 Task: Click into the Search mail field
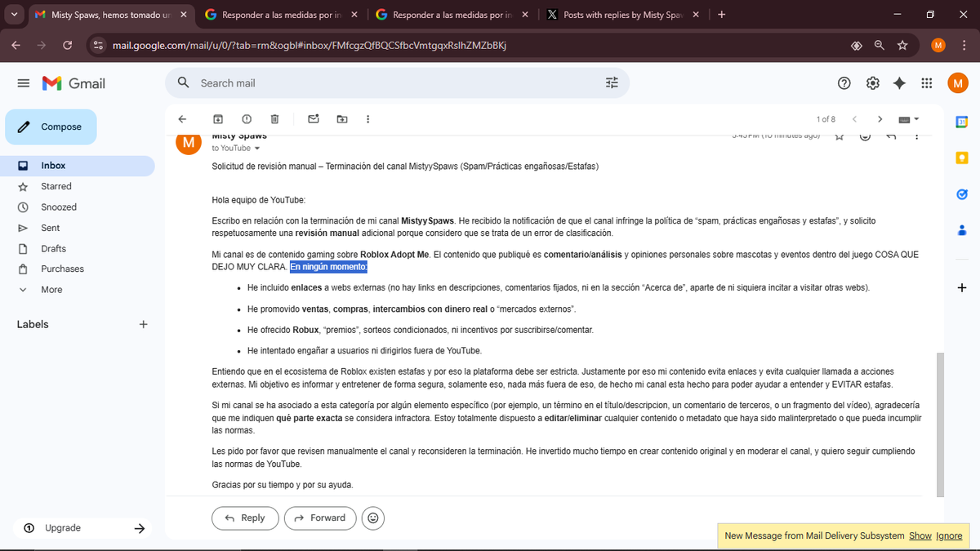click(x=397, y=82)
